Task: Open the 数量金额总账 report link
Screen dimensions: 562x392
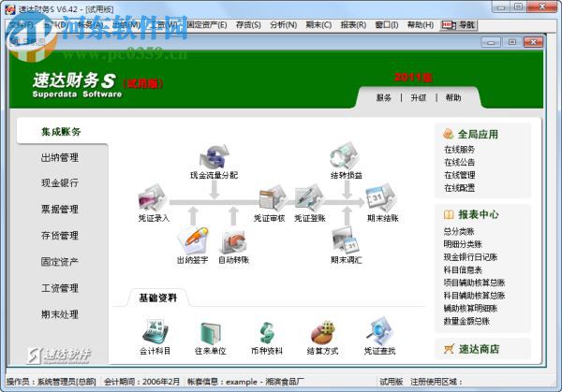Action: [466, 321]
